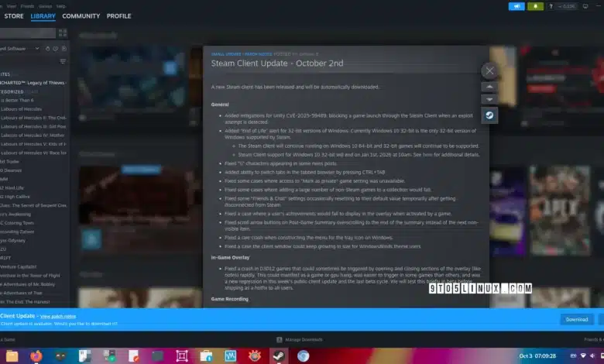
Task: Select 12 Labours of Hercules V in list
Action: [x=33, y=144]
